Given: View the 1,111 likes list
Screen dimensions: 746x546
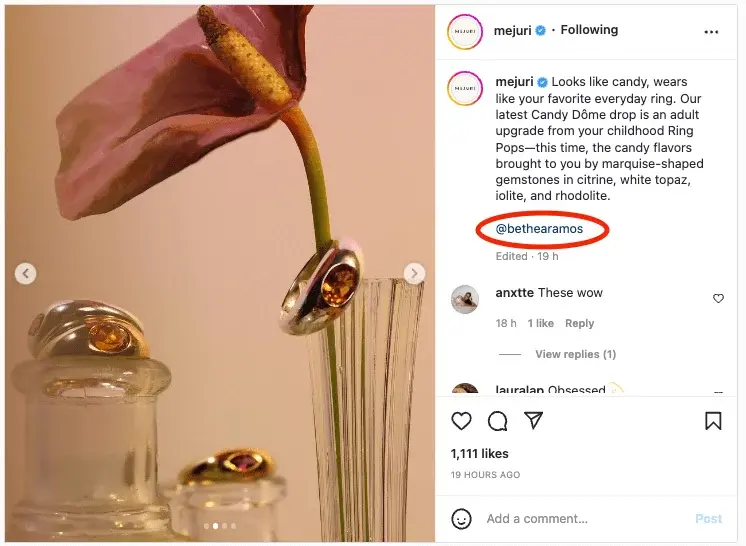Looking at the screenshot, I should pyautogui.click(x=479, y=454).
